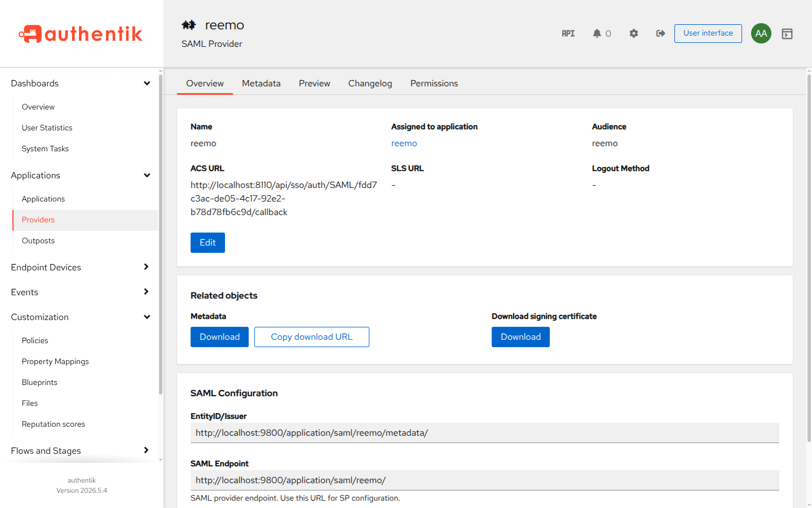Click the 'Related objects' heading
Screen dimensions: 812x508
[224, 296]
